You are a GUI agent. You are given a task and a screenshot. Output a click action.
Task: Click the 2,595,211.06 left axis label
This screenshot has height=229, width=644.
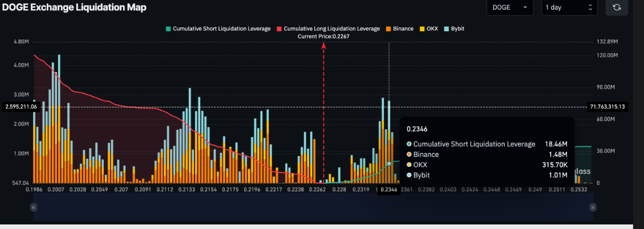[21, 107]
